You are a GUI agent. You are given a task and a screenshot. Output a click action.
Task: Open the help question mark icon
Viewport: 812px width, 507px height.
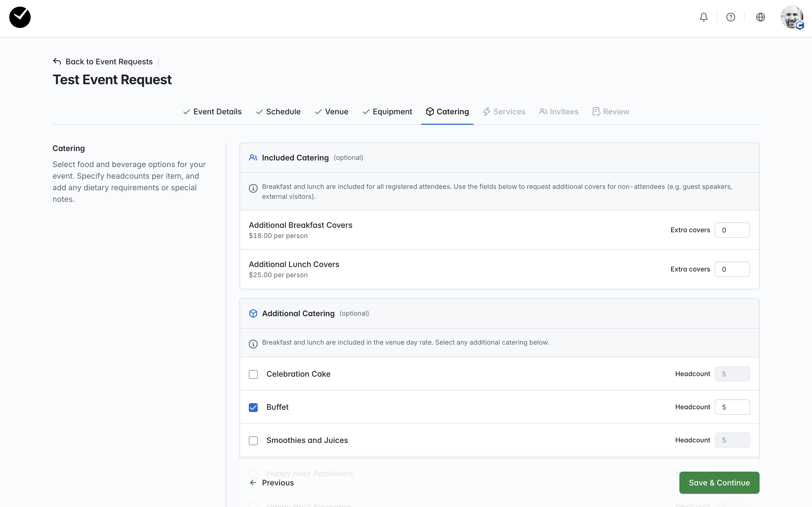click(731, 17)
